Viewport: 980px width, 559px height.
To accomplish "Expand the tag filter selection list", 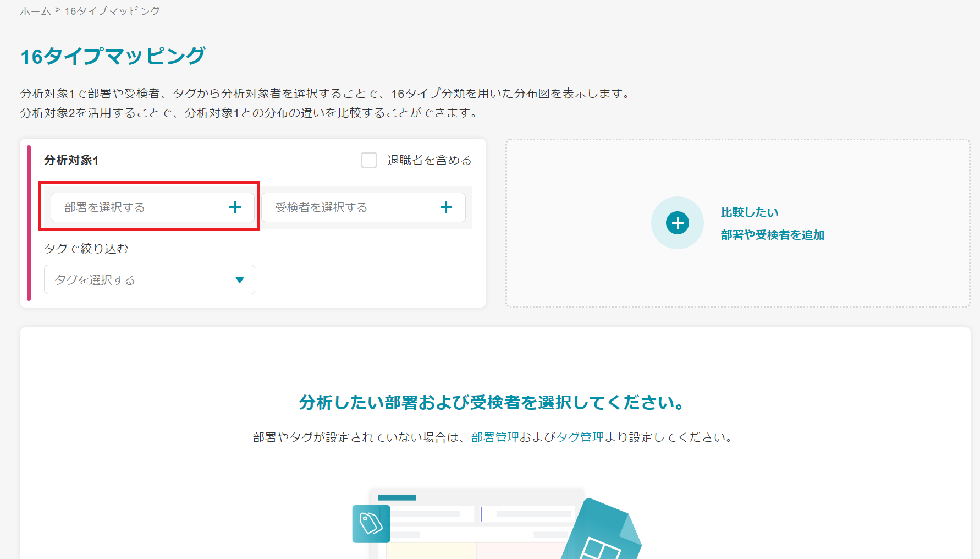I will tap(149, 279).
